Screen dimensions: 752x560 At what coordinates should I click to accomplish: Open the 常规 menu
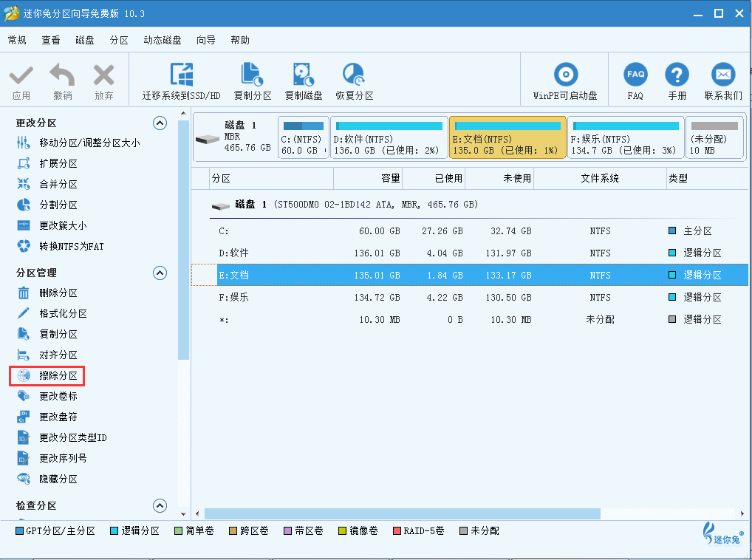click(x=17, y=41)
